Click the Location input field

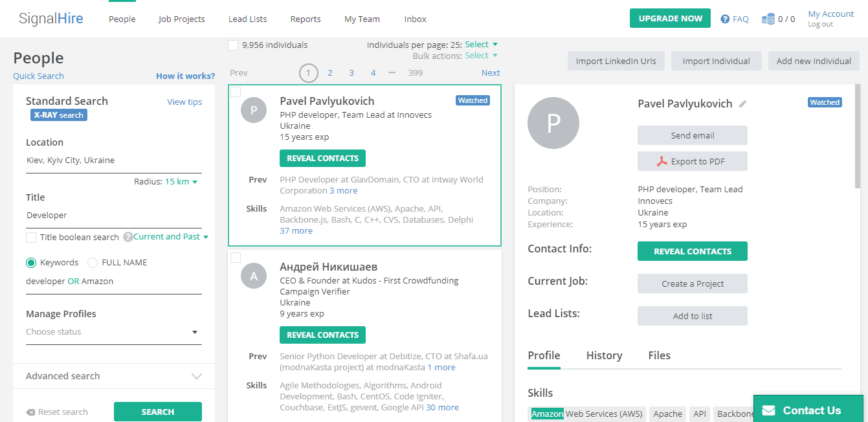[113, 161]
